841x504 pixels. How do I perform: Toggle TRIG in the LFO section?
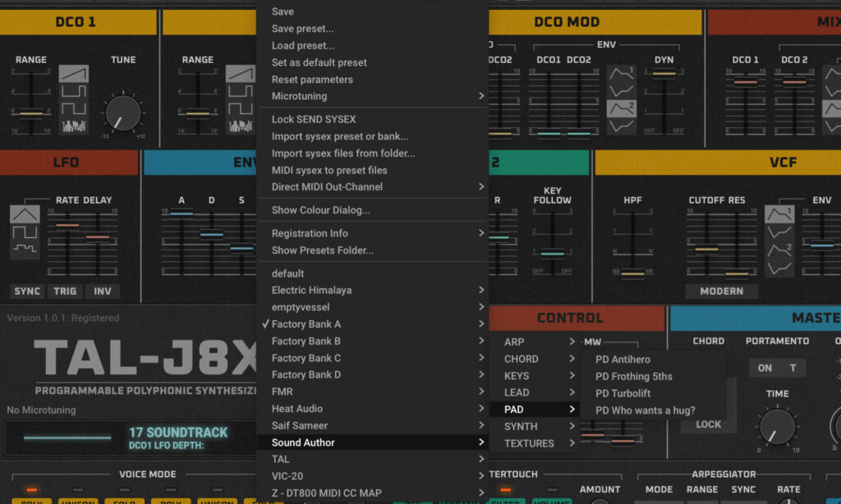(63, 291)
